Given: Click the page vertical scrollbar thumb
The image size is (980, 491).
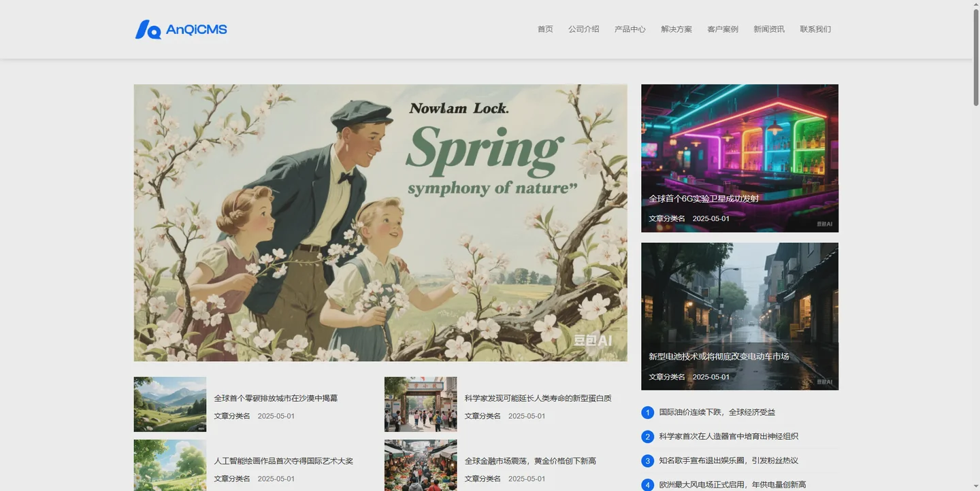Looking at the screenshot, I should (976, 58).
